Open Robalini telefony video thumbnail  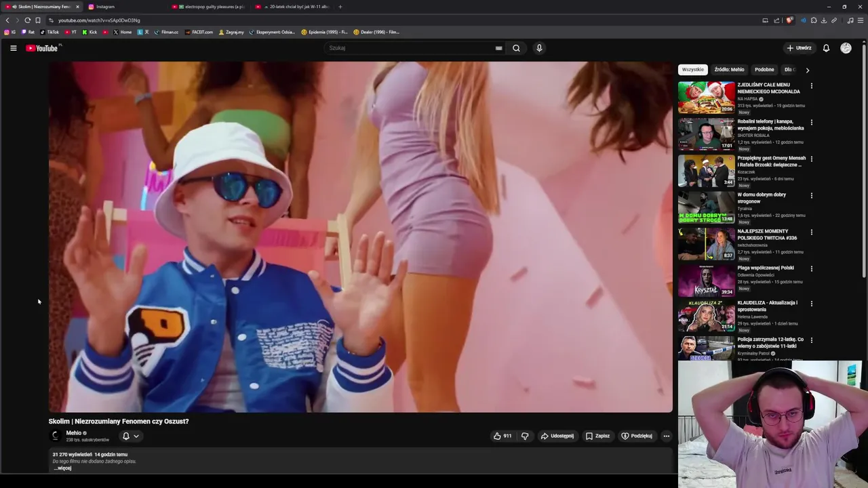tap(707, 134)
